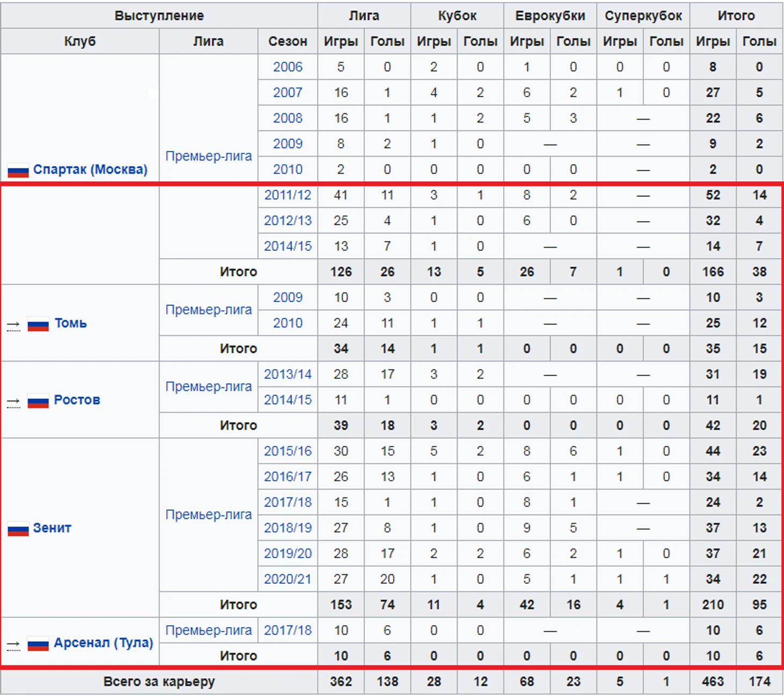Open the 2007 season link

[288, 93]
